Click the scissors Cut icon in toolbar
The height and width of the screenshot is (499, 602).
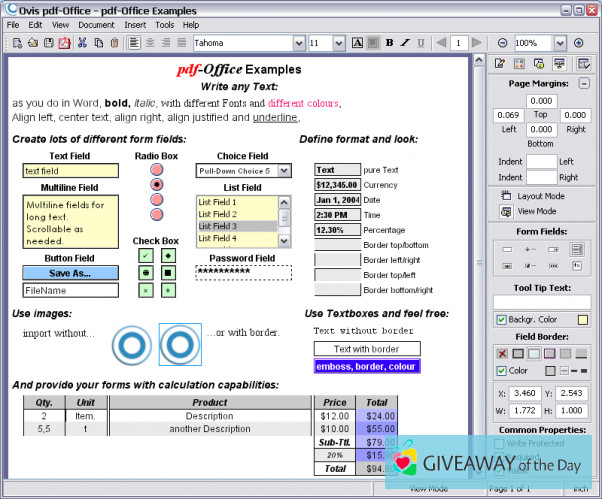(x=82, y=43)
